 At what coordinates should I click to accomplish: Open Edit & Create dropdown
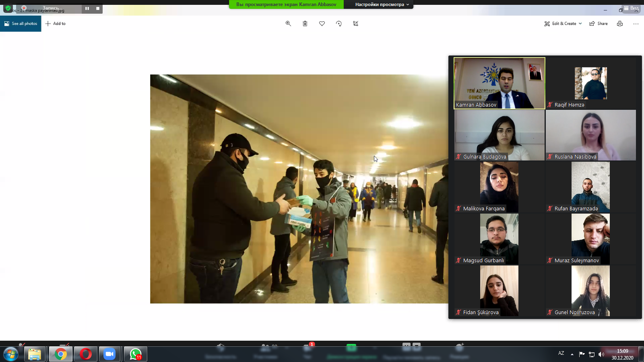(563, 24)
